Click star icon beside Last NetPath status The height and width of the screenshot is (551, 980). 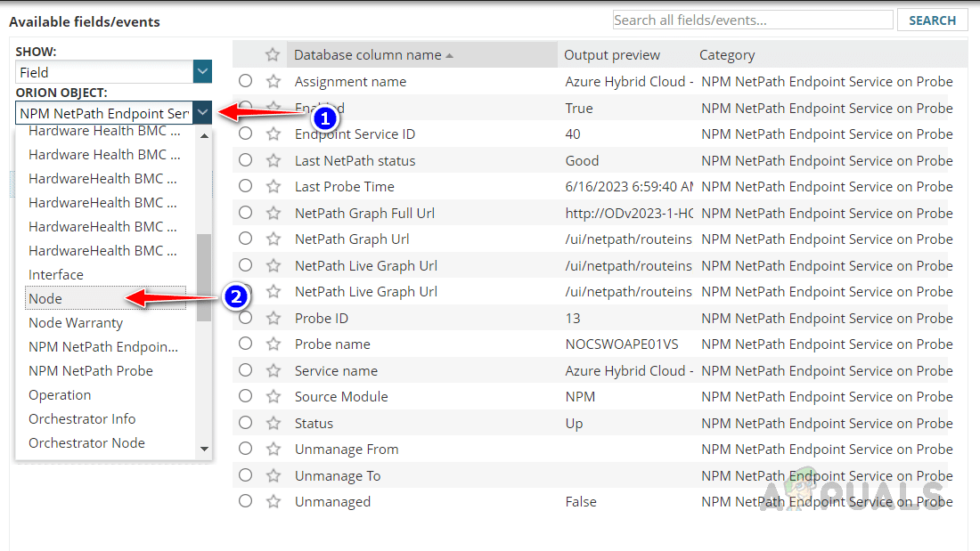click(x=274, y=160)
